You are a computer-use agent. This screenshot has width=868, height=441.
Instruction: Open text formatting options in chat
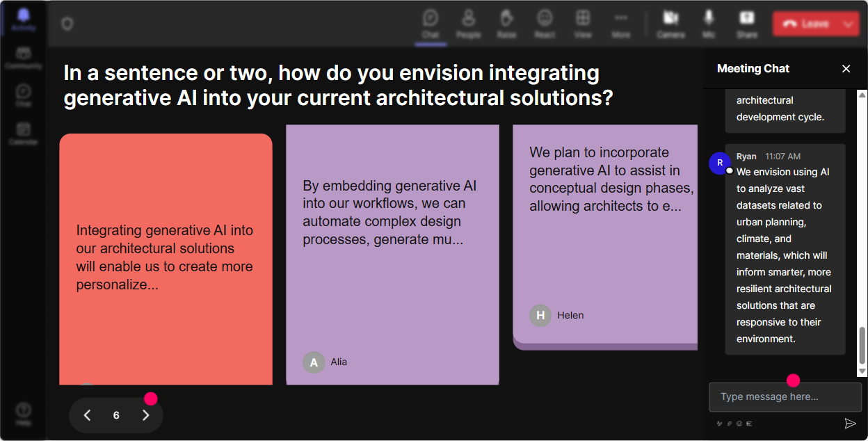click(x=720, y=423)
